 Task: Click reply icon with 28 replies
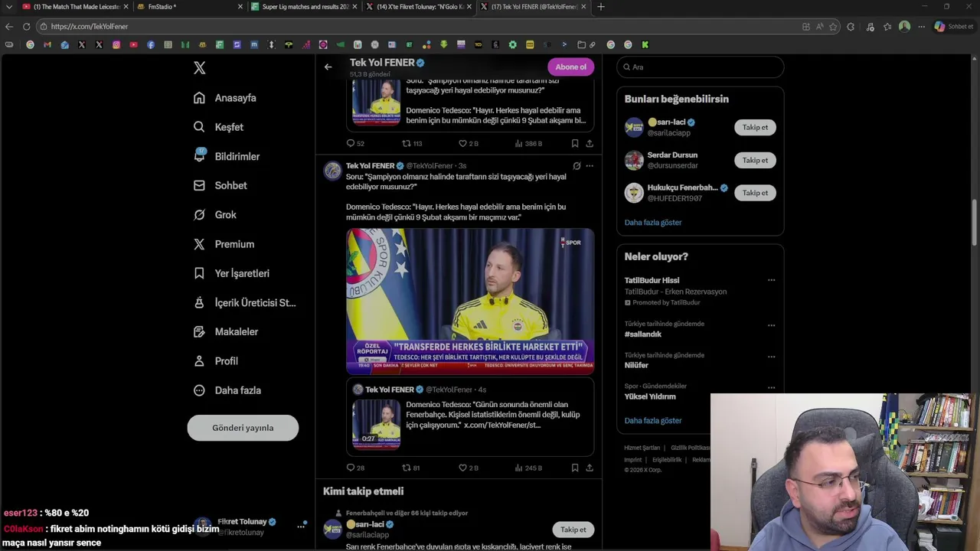351,468
